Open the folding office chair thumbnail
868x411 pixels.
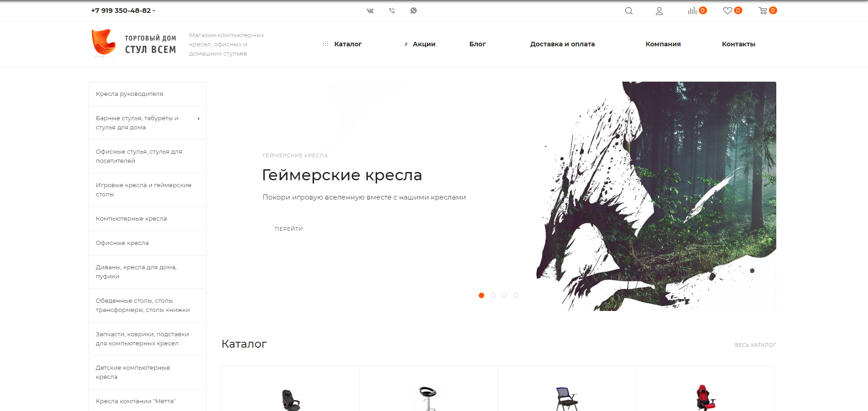(x=567, y=398)
